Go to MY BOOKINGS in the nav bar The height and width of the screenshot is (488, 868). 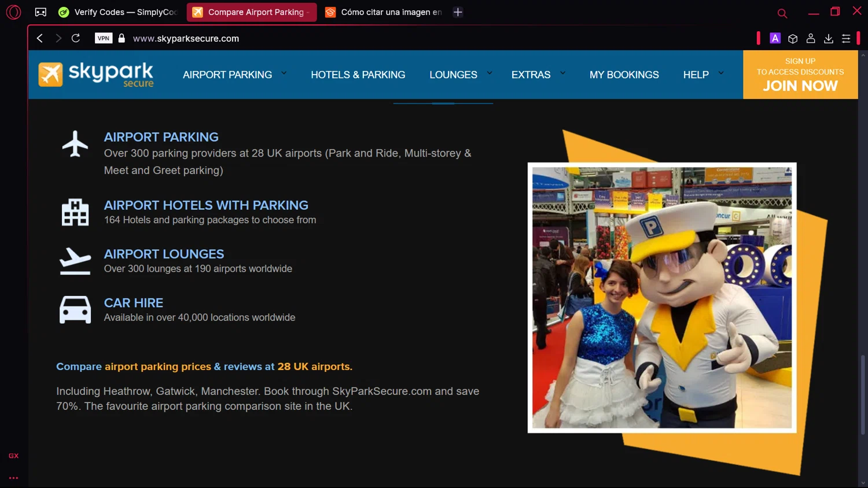click(x=624, y=75)
